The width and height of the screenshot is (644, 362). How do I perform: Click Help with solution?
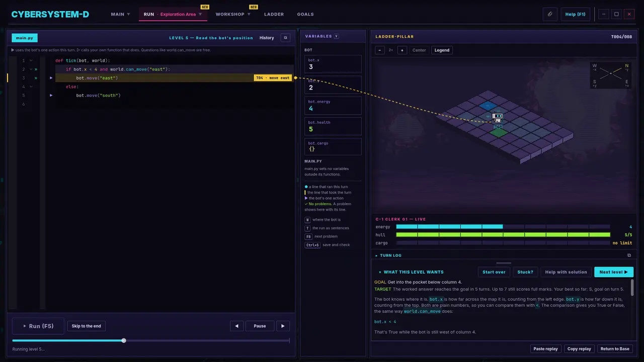566,272
